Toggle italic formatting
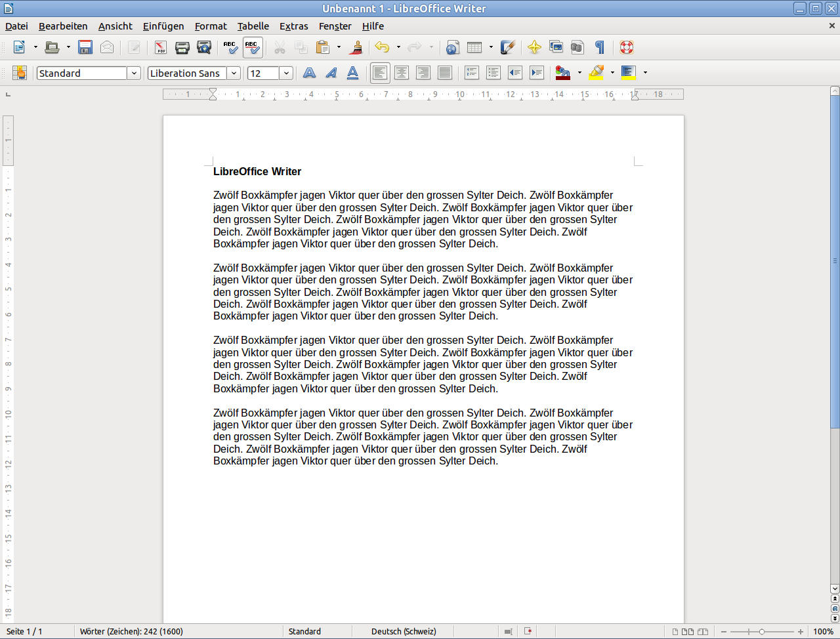The height and width of the screenshot is (639, 840). click(x=331, y=73)
